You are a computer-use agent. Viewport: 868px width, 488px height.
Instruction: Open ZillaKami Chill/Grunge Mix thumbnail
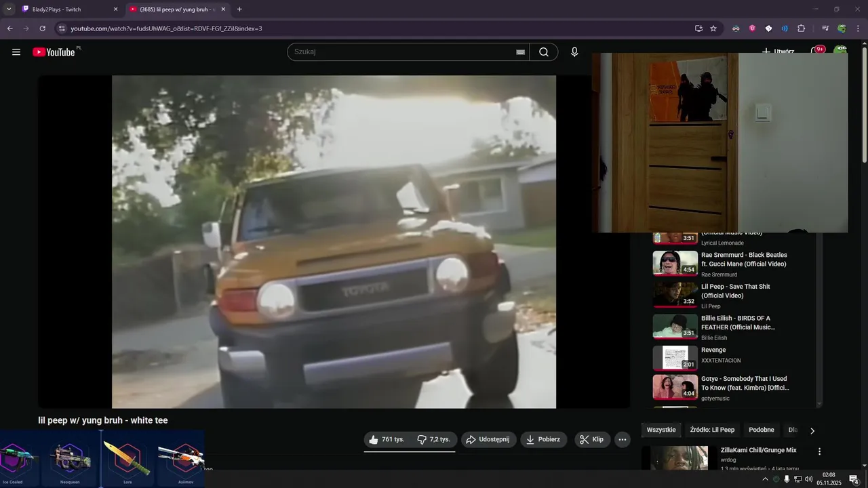pos(679,458)
